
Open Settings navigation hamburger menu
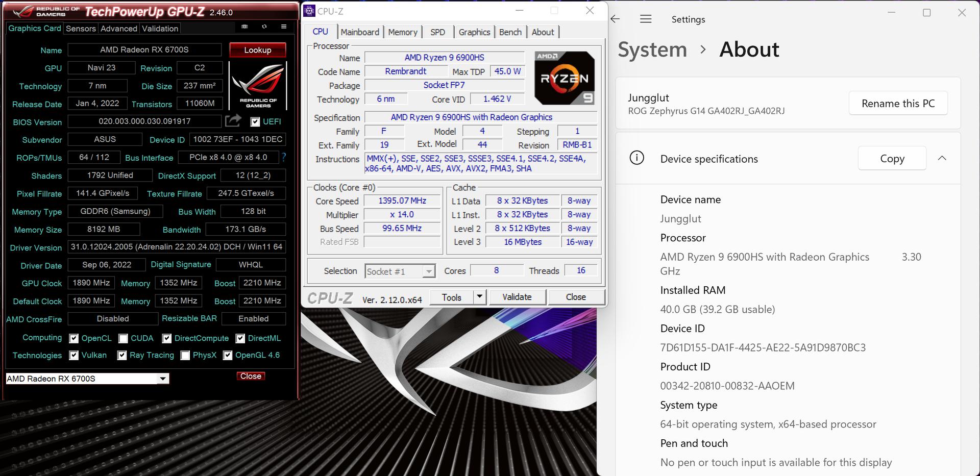[646, 19]
